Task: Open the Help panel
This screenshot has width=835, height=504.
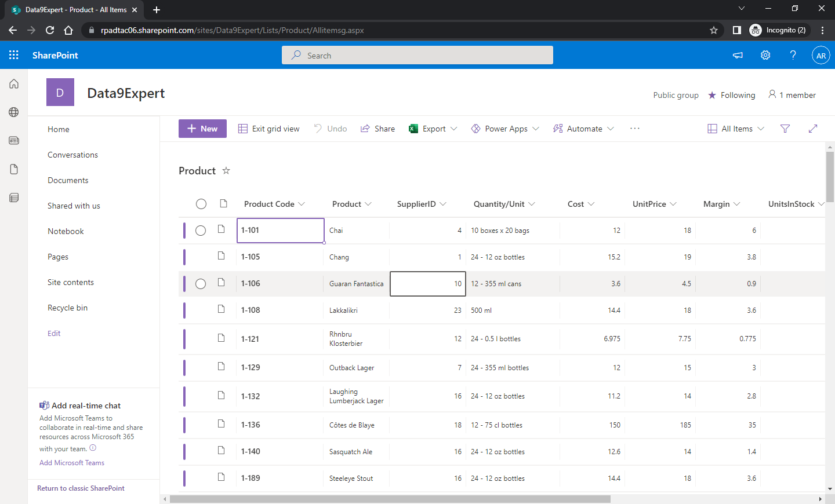Action: click(x=793, y=55)
